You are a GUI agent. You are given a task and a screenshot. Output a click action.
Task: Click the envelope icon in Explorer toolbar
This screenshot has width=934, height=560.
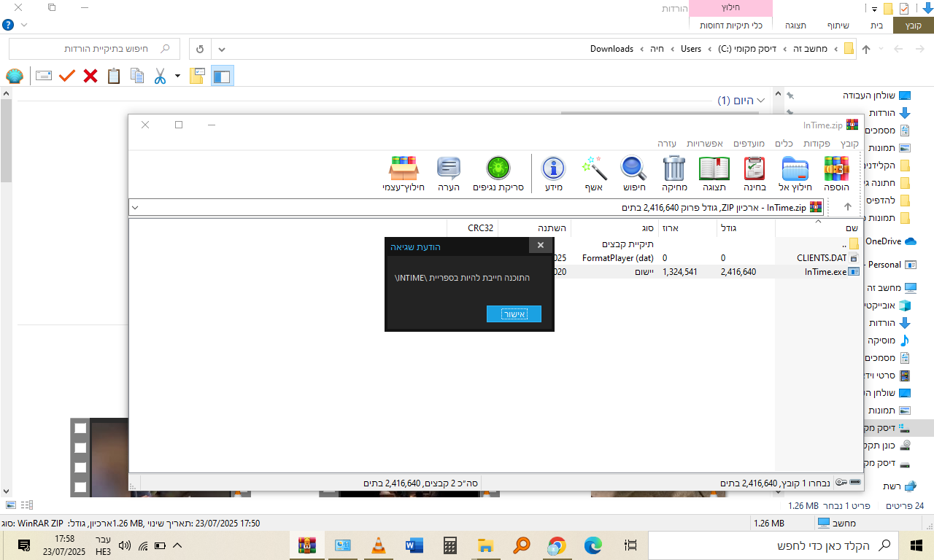point(44,76)
